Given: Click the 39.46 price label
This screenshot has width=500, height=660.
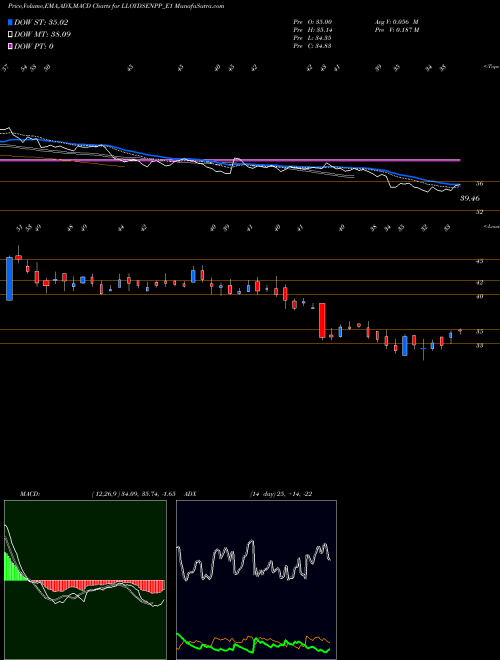Looking at the screenshot, I should point(470,198).
